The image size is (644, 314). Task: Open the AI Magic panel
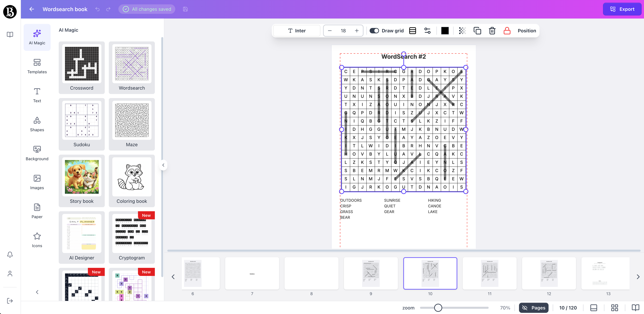[x=37, y=37]
